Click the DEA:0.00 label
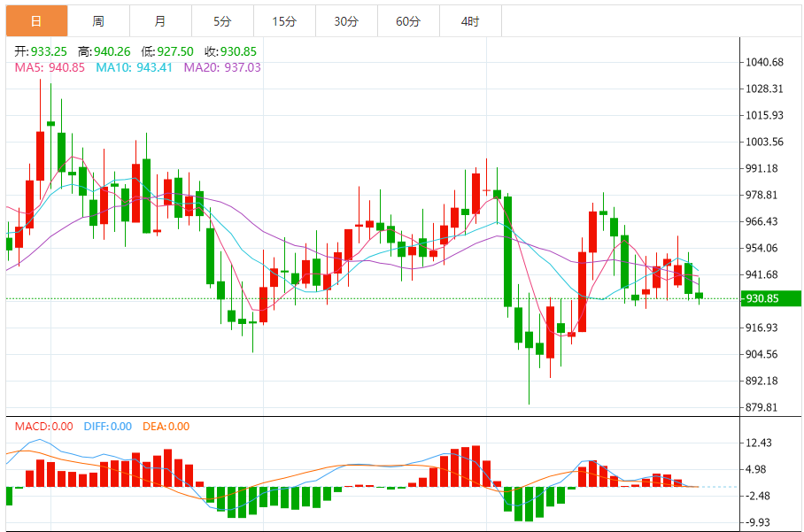804x532 pixels. coord(166,427)
